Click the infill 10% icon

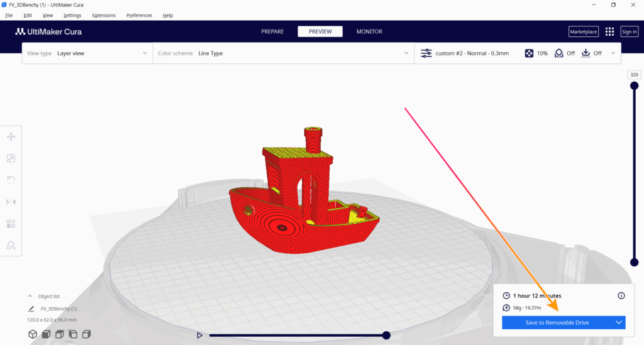(x=529, y=53)
